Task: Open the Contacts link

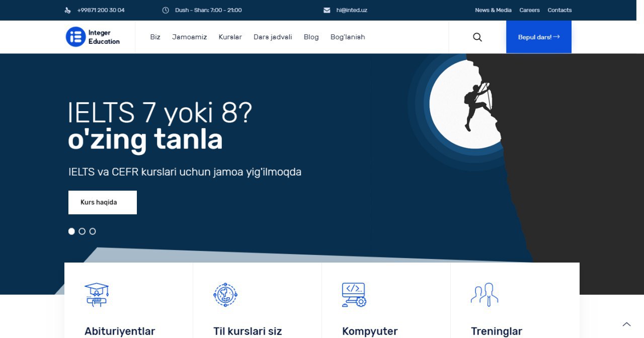Action: (x=560, y=10)
